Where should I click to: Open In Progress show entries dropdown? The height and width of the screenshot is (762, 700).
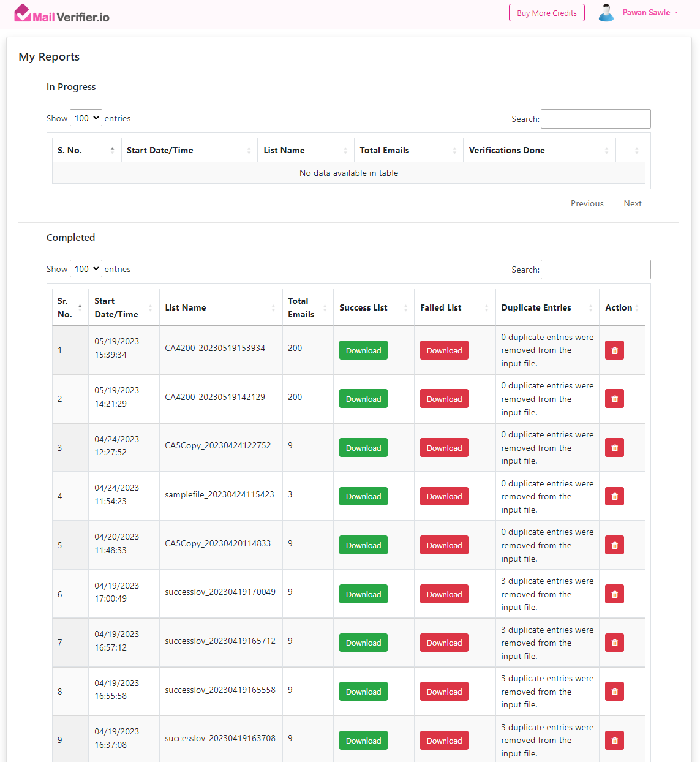point(86,118)
